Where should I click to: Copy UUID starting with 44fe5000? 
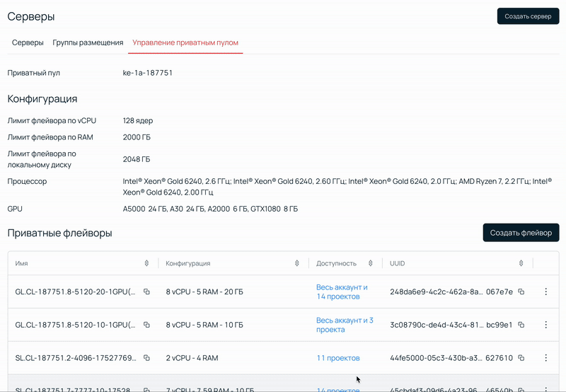point(521,358)
